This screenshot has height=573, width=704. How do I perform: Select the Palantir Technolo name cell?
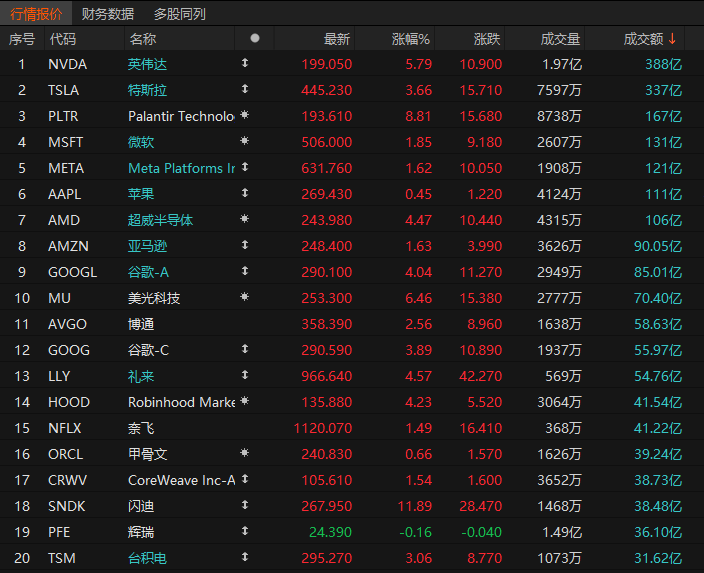(x=181, y=116)
